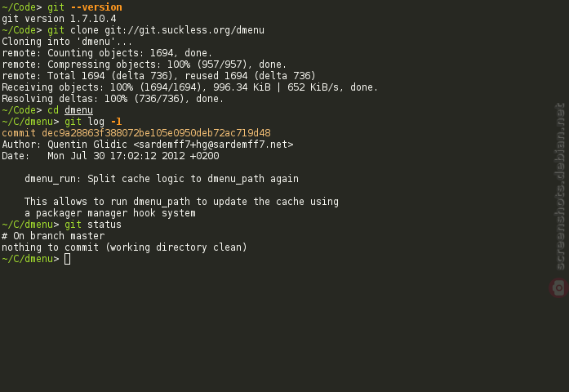Click the screenshots.debian.net watermark text
Screen dimensions: 569x392
coord(560,186)
